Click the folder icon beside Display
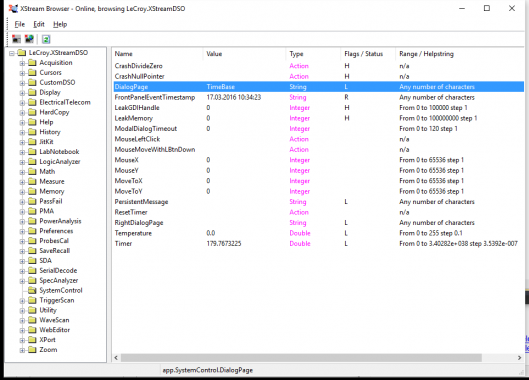Screen dimensions: 529x380 [32, 92]
